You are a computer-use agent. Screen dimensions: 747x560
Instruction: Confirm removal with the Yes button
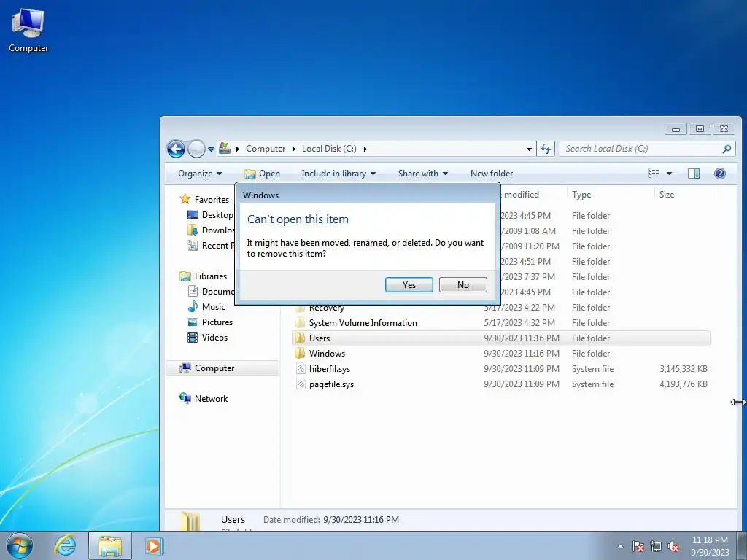pos(409,285)
